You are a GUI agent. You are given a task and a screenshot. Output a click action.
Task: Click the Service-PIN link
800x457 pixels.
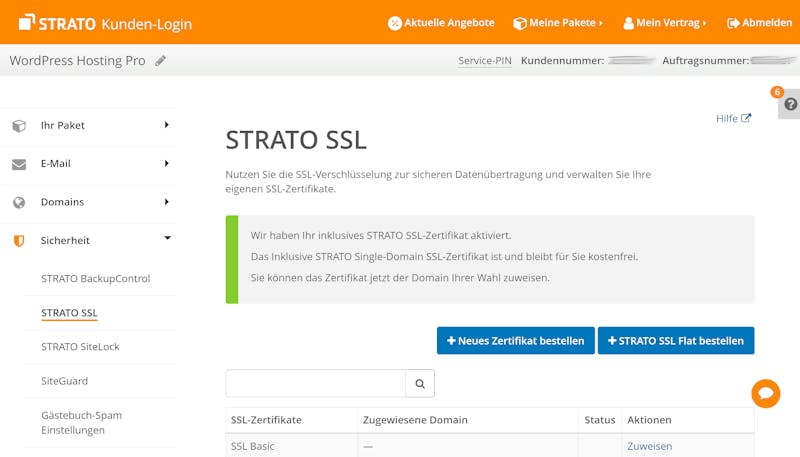(485, 61)
